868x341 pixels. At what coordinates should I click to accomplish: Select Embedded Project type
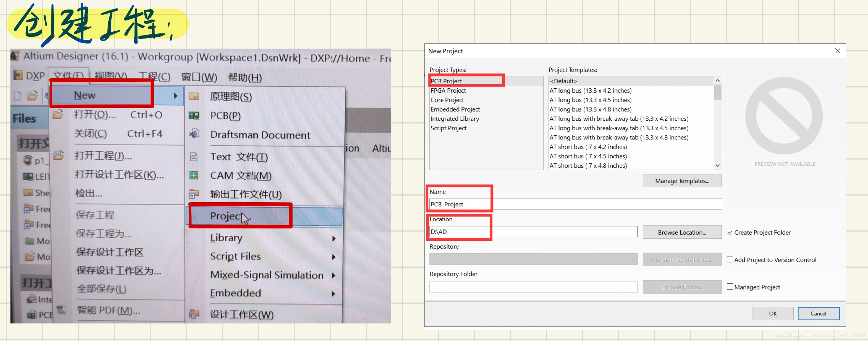455,109
